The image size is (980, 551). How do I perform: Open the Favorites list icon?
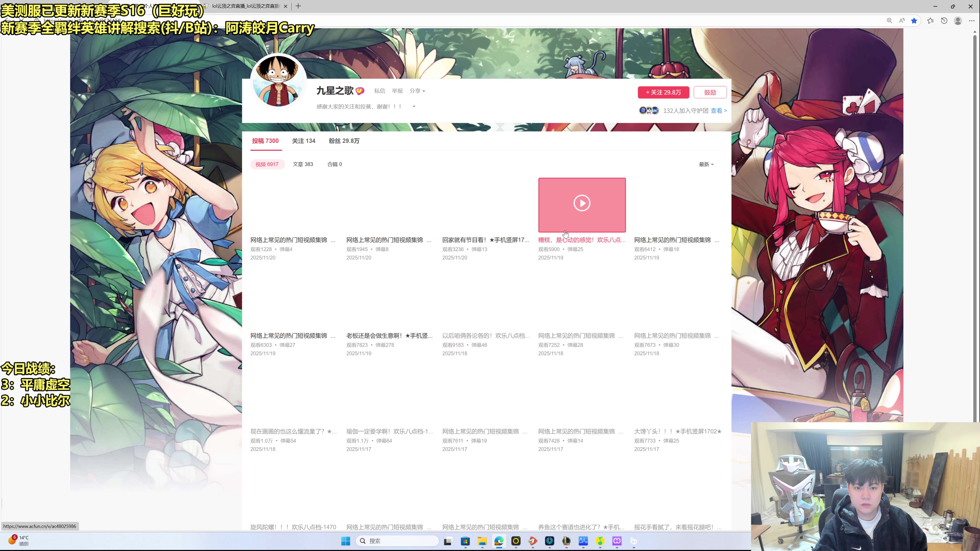coord(930,20)
